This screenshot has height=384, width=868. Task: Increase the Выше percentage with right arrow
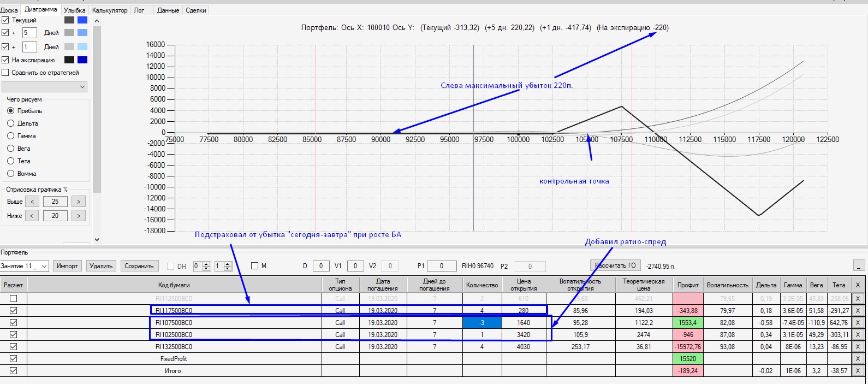coord(79,202)
